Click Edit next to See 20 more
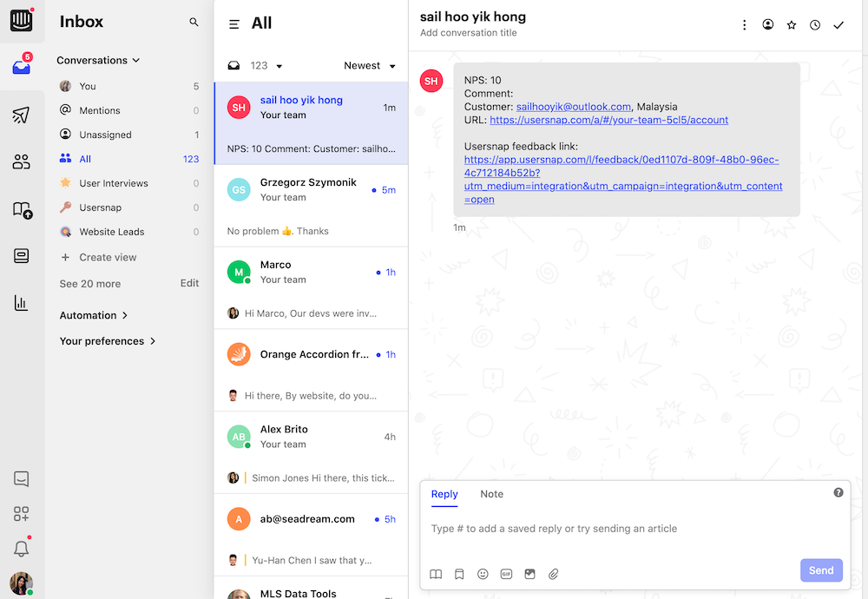This screenshot has height=599, width=868. coord(189,283)
